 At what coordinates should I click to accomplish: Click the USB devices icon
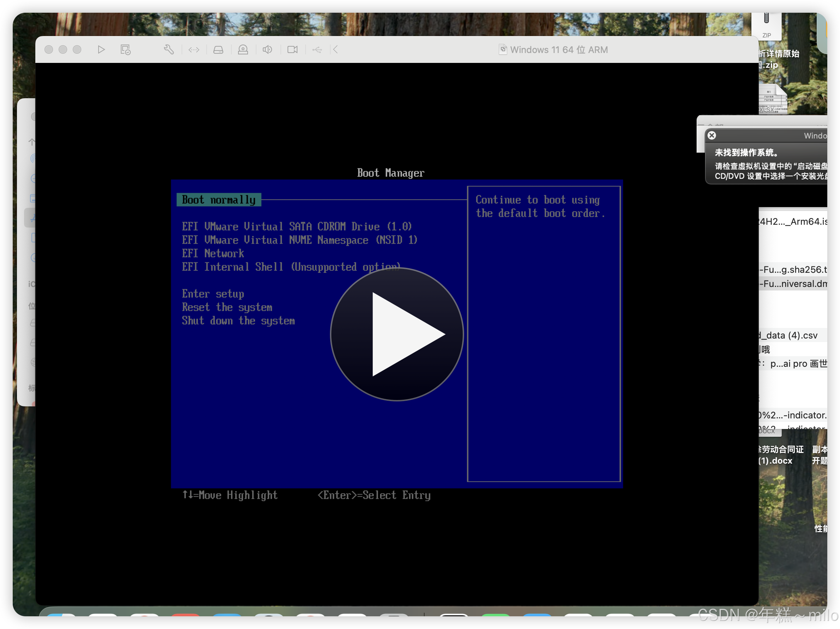pos(317,50)
